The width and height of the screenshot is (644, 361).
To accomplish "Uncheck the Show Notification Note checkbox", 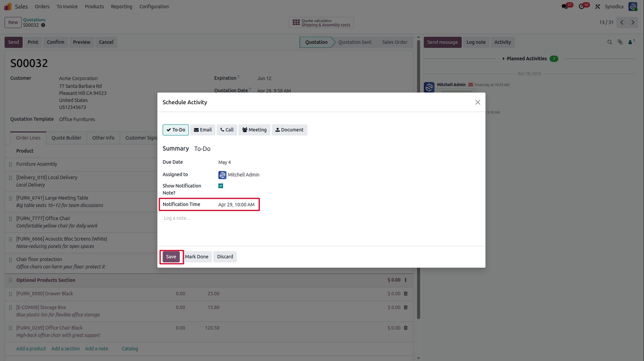I will [x=221, y=186].
